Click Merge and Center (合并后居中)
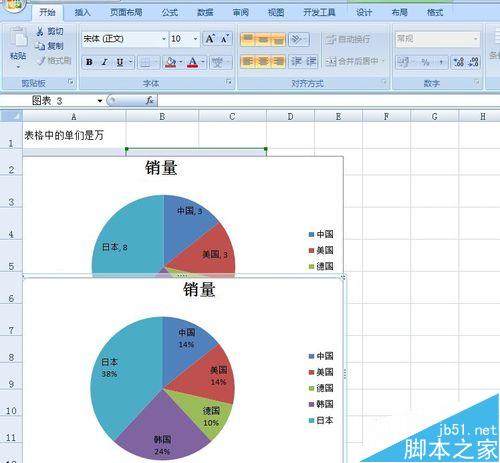The width and height of the screenshot is (500, 463). point(352,62)
